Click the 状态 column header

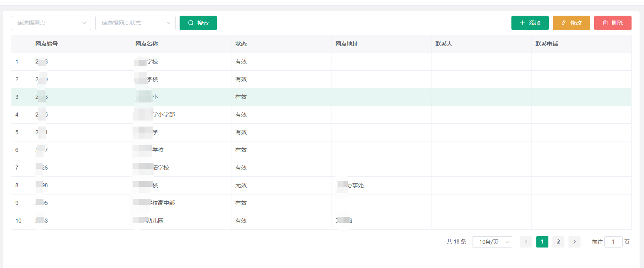click(x=241, y=44)
